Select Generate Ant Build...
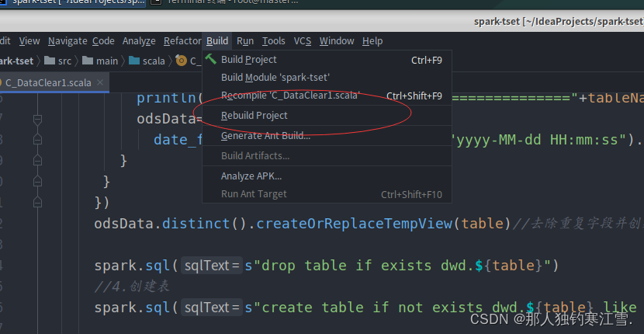 tap(327, 136)
